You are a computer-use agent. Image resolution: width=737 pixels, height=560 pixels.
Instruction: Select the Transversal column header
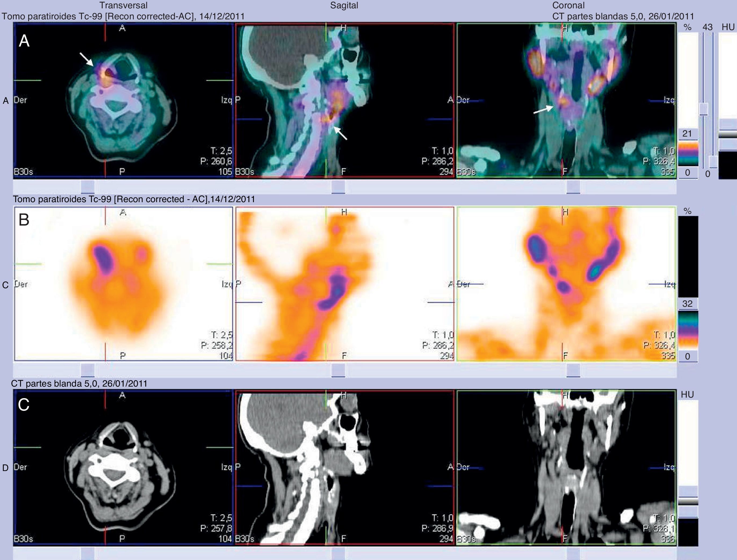(x=123, y=5)
